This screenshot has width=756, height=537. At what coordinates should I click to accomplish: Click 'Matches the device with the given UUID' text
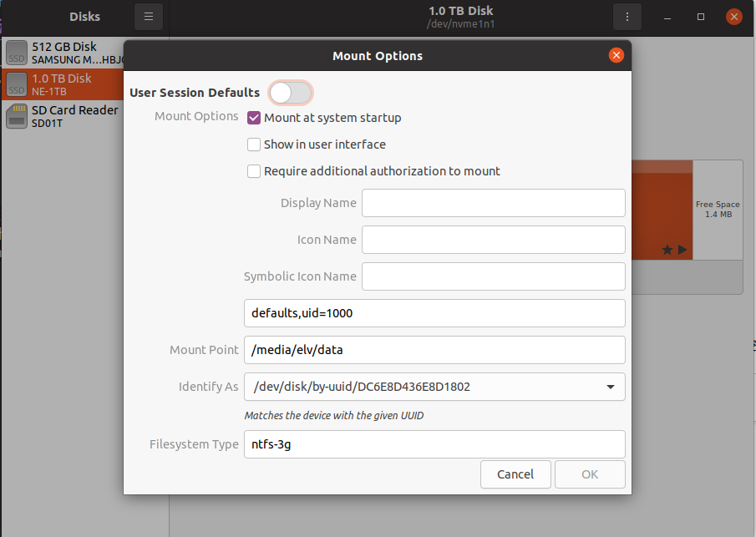click(333, 416)
